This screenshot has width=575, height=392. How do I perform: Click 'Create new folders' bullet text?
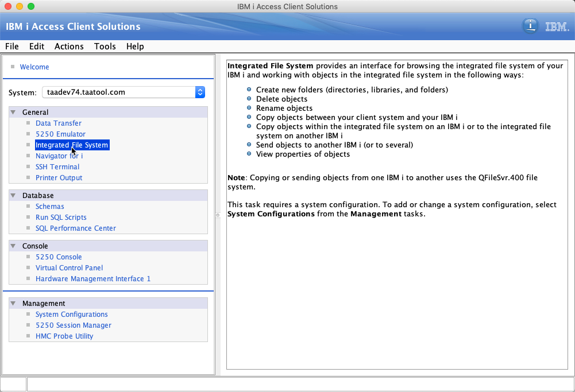pos(352,90)
